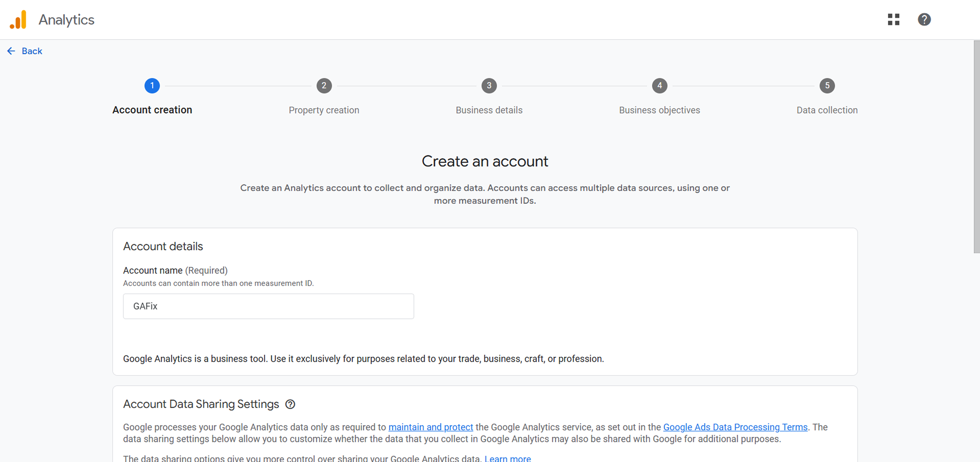
Task: Open the Google apps grid icon
Action: click(894, 19)
